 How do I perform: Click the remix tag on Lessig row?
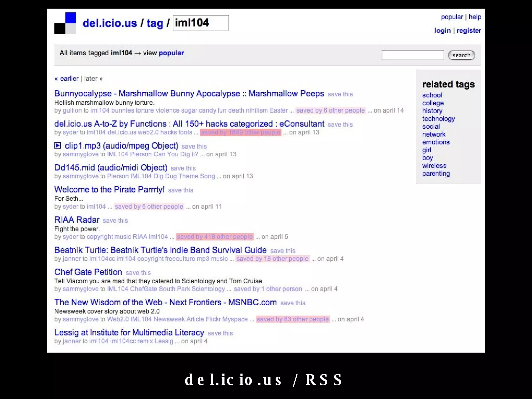(x=145, y=341)
